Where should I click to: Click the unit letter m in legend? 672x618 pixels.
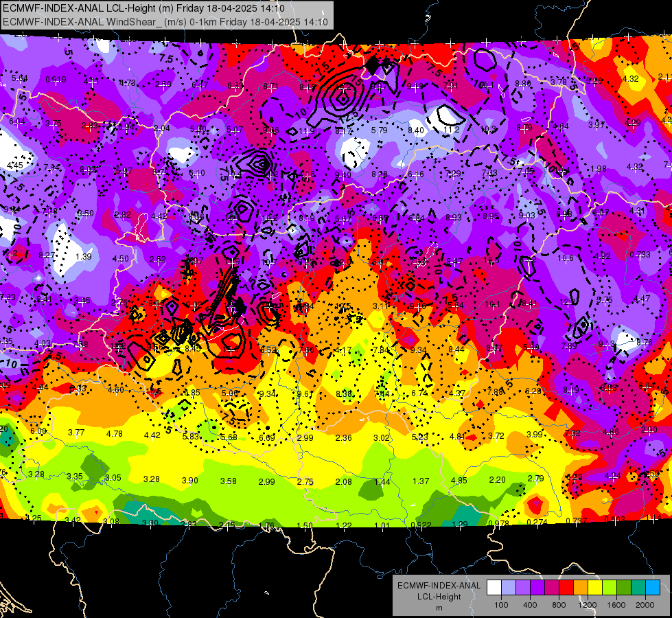point(439,608)
